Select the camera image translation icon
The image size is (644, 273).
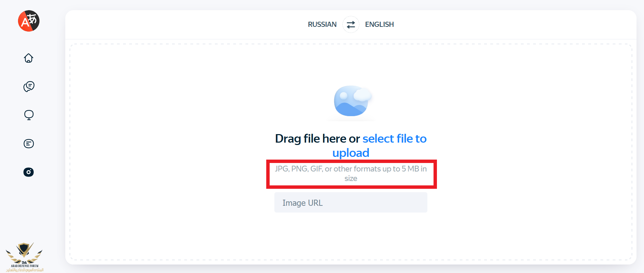click(x=29, y=172)
